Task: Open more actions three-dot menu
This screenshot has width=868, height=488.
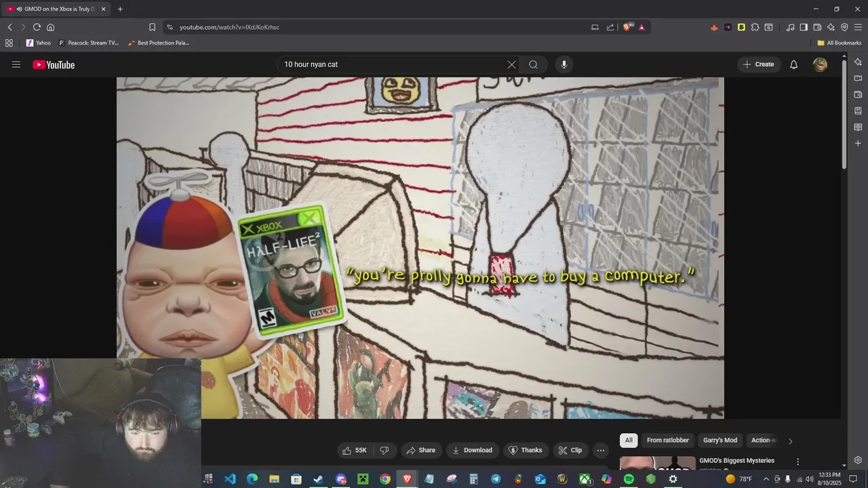Action: tap(600, 450)
